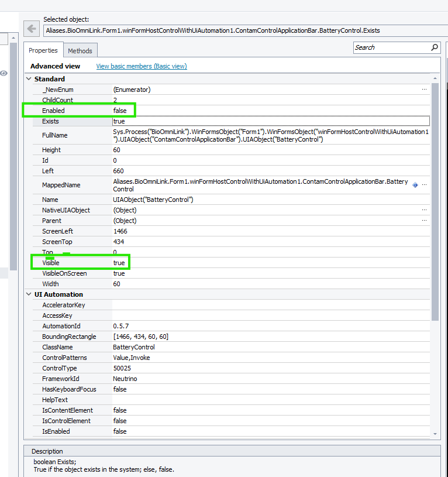The image size is (448, 477).
Task: Open ellipsis button for Parent property
Action: point(424,221)
